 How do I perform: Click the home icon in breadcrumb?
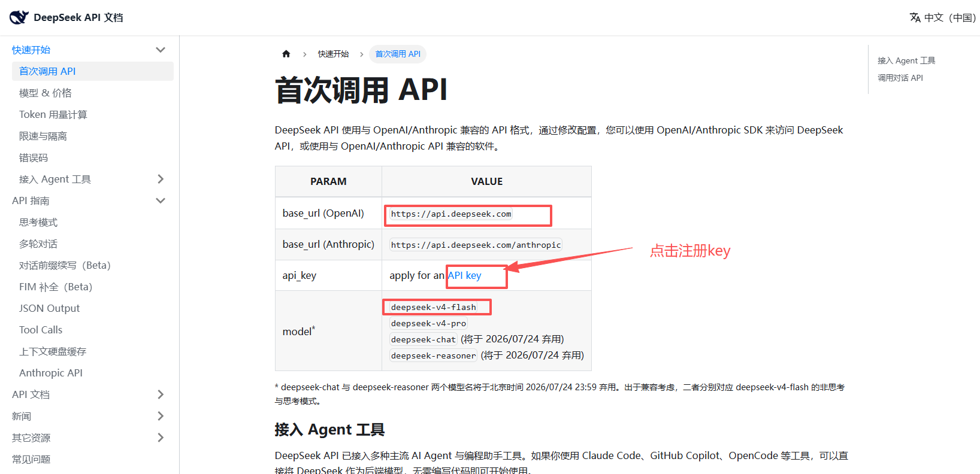click(x=286, y=54)
